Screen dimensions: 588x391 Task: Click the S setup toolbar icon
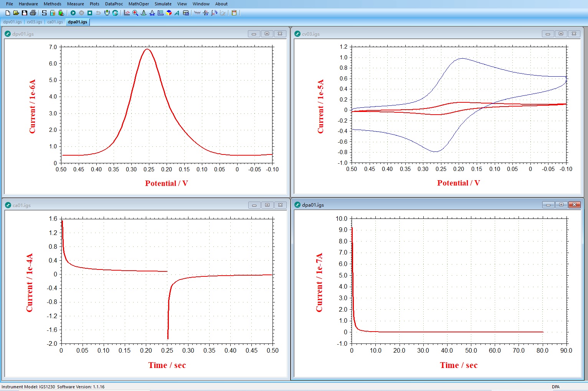tap(44, 13)
